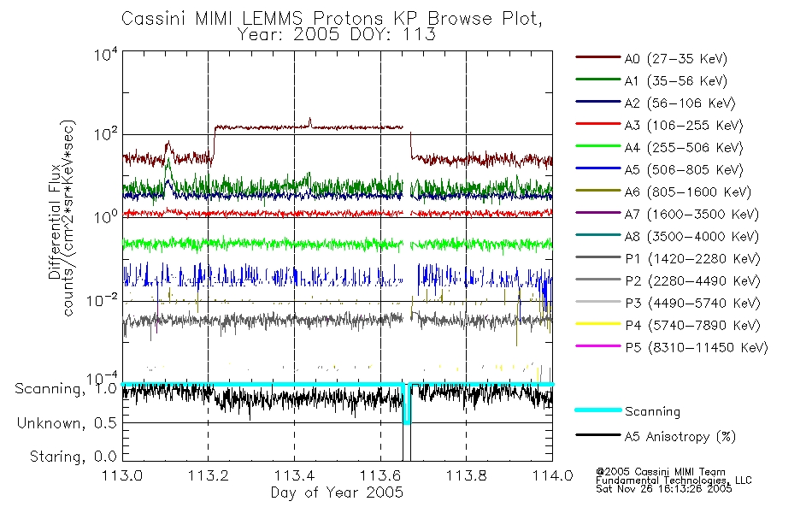Click the Fundamental Technologies, LLC credit line
The height and width of the screenshot is (513, 812).
point(674,481)
